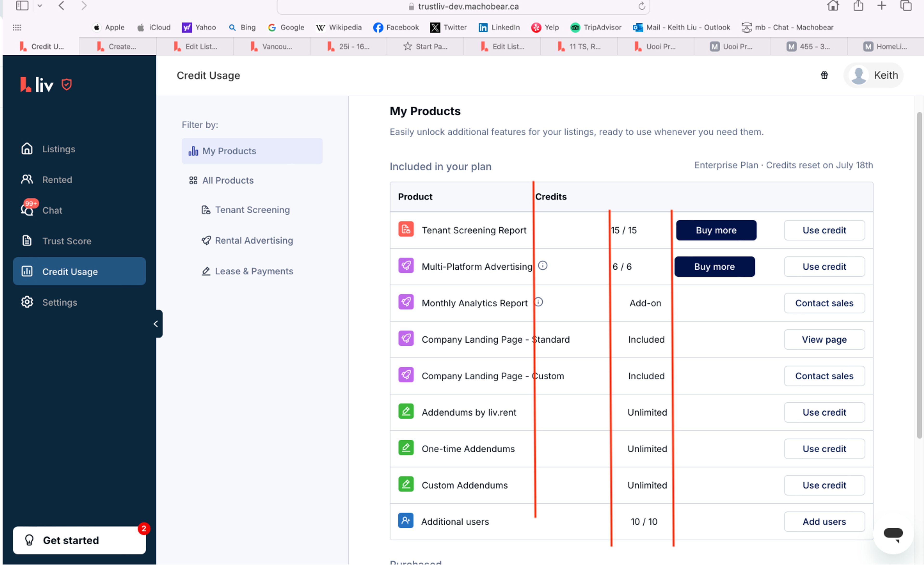Click the info icon beside Multi-Platform Advertising
Image resolution: width=924 pixels, height=567 pixels.
point(542,266)
